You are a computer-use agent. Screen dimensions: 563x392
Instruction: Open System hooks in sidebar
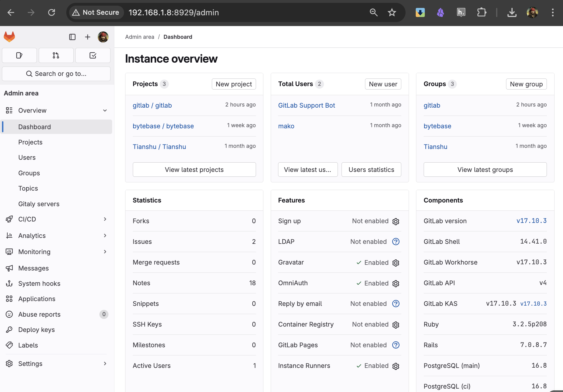click(x=57, y=284)
